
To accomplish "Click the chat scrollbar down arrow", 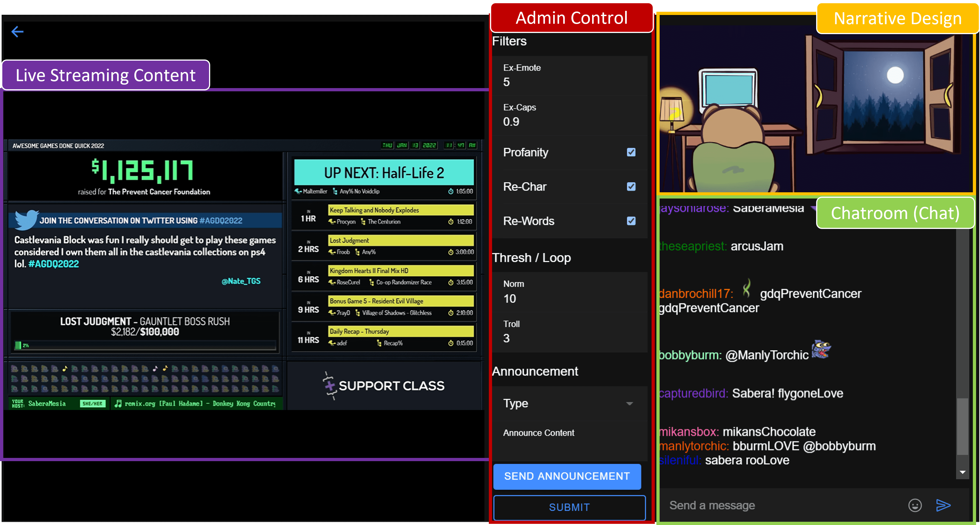I will [x=962, y=472].
